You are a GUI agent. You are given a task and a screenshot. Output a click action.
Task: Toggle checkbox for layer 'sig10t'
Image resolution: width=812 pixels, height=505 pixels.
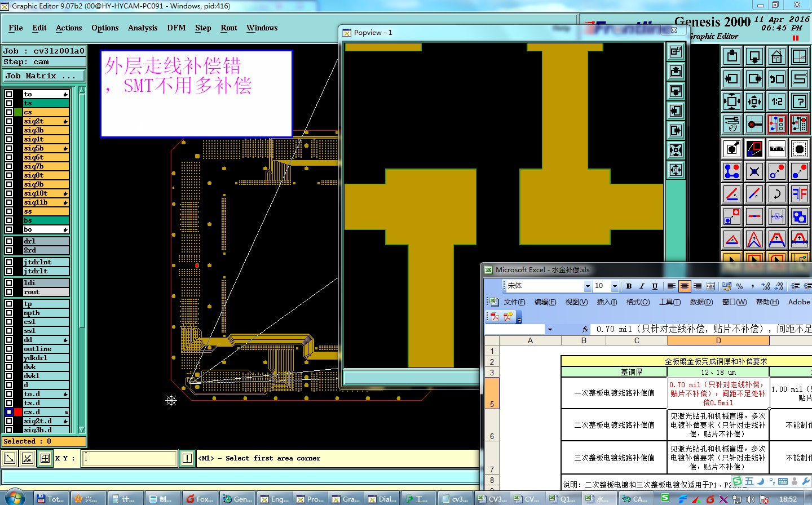(9, 193)
